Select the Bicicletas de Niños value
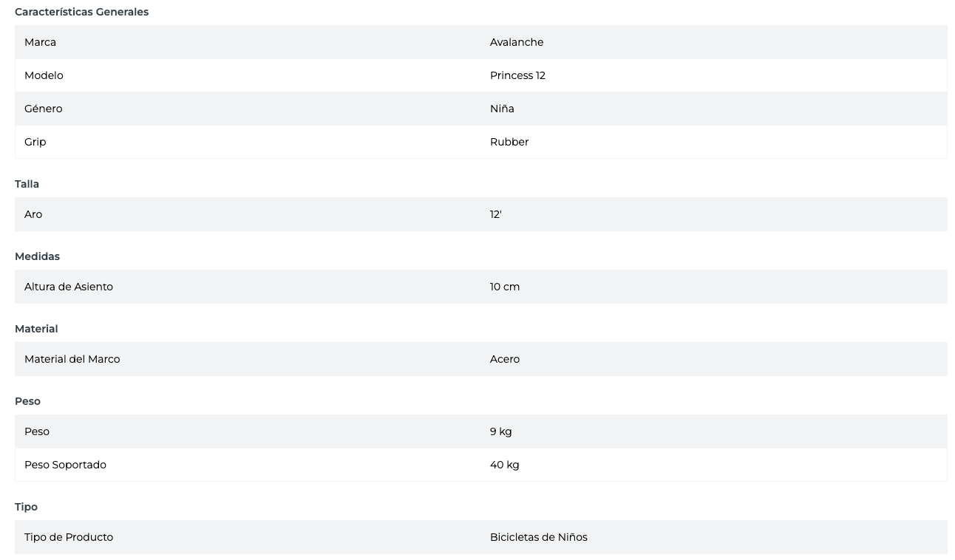 click(x=538, y=537)
